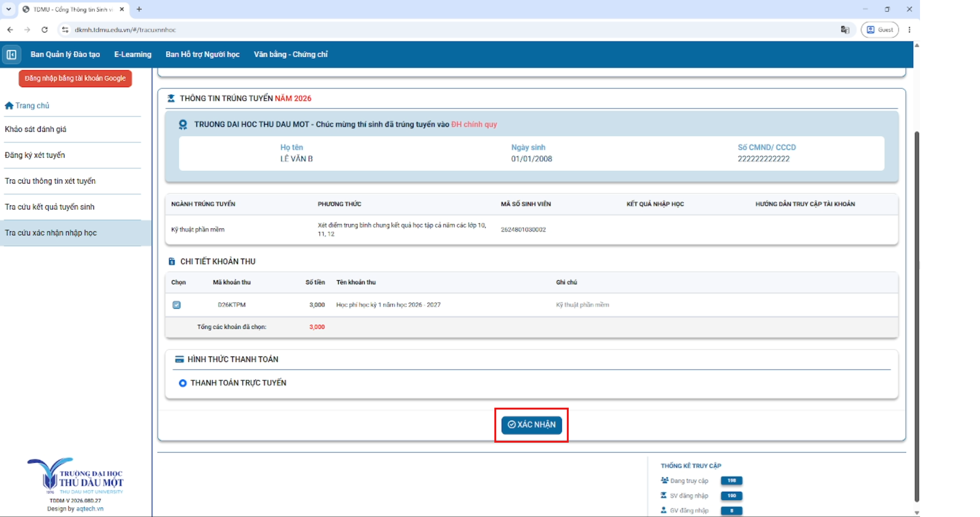Image resolution: width=980 pixels, height=517 pixels.
Task: Open Tra cứu kết quả tuyển sinh
Action: coord(49,207)
